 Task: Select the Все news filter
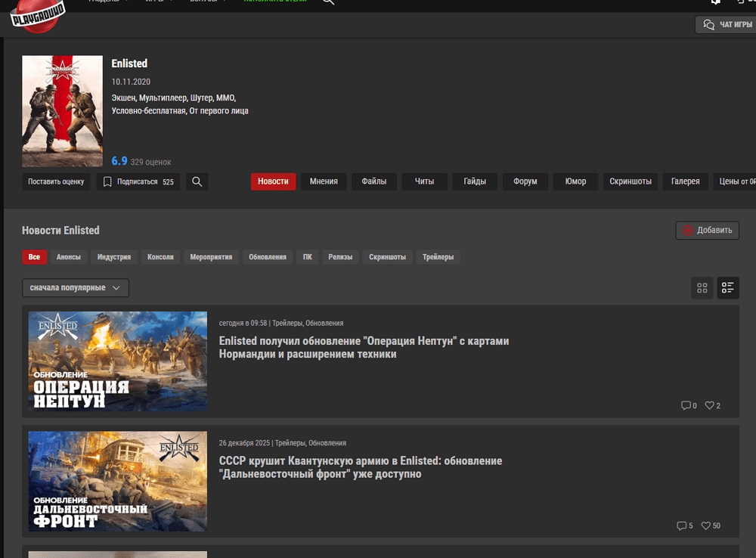pos(34,257)
